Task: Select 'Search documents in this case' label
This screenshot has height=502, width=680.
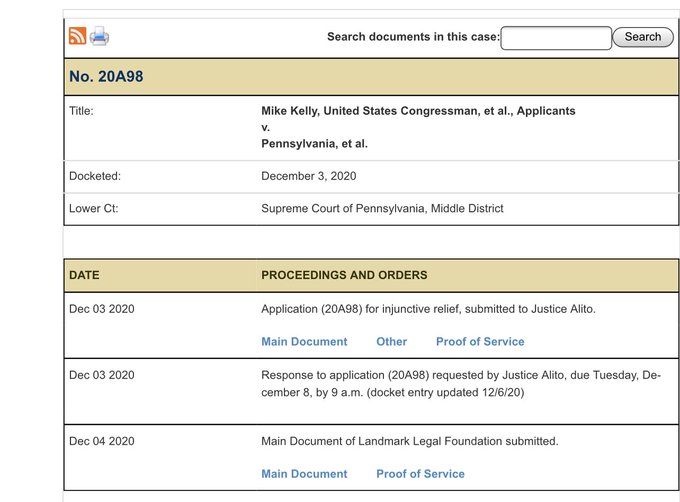Action: 413,37
